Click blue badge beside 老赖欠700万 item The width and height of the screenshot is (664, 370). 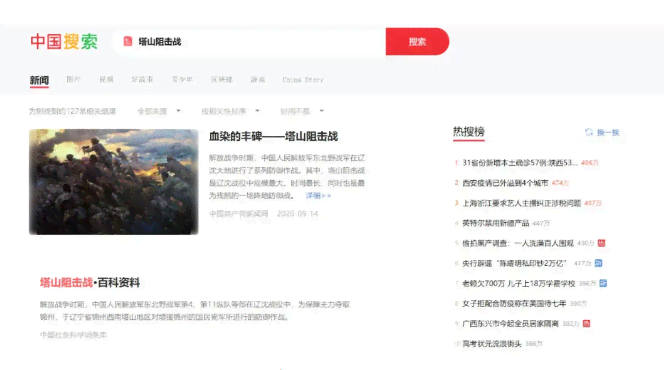pyautogui.click(x=603, y=283)
